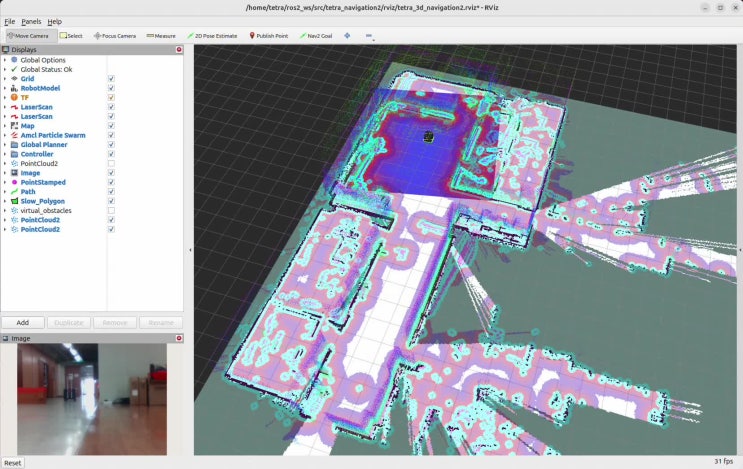Click the left panel collapse handle
The height and width of the screenshot is (469, 743).
point(190,250)
